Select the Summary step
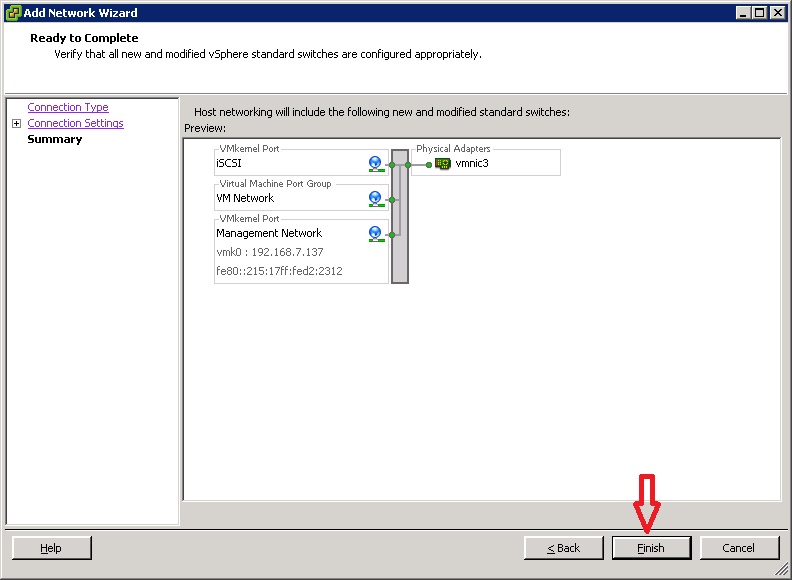792x580 pixels. 55,139
